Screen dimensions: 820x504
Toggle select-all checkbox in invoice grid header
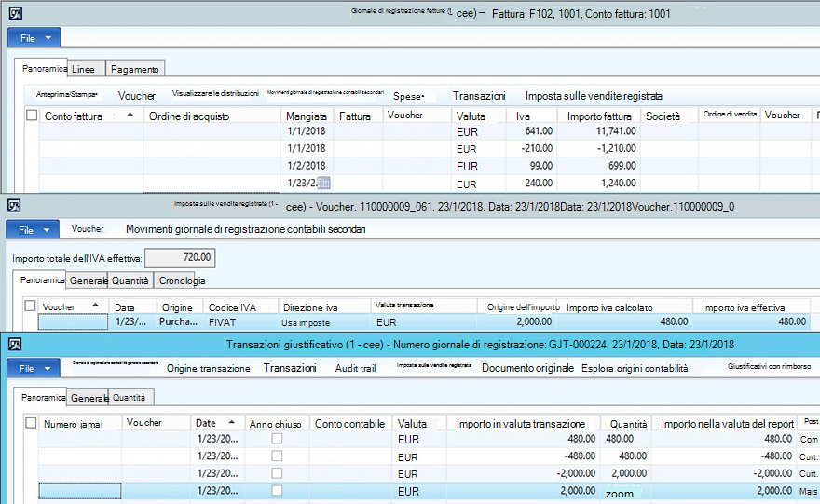point(32,115)
